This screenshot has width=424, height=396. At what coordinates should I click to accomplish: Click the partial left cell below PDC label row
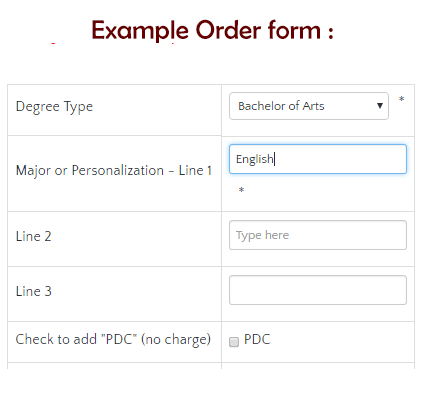click(x=114, y=366)
